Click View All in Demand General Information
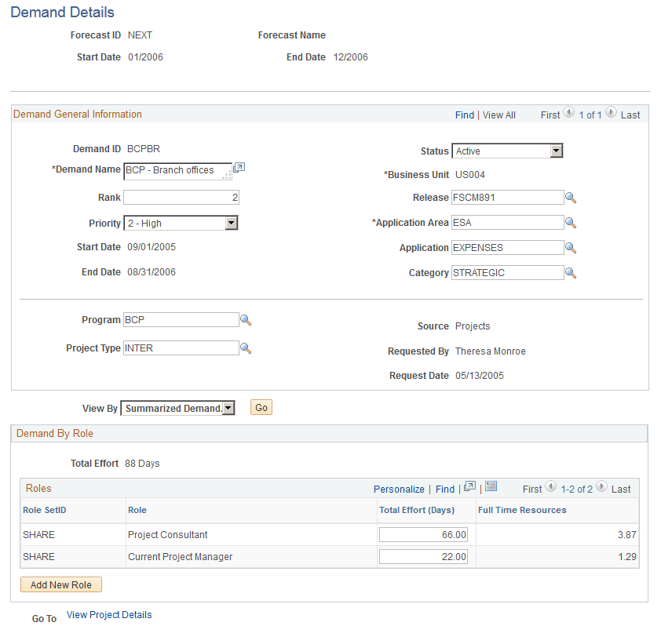672x626 pixels. pyautogui.click(x=499, y=115)
